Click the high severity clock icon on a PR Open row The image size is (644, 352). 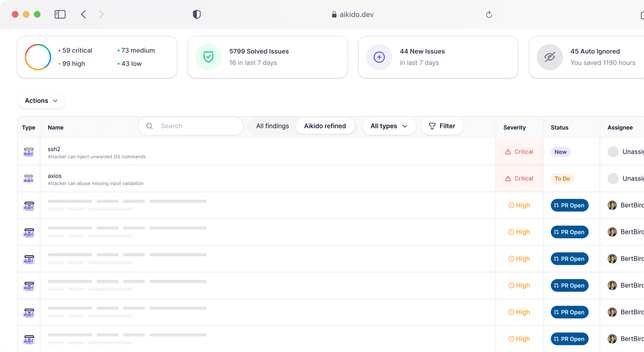(x=511, y=205)
